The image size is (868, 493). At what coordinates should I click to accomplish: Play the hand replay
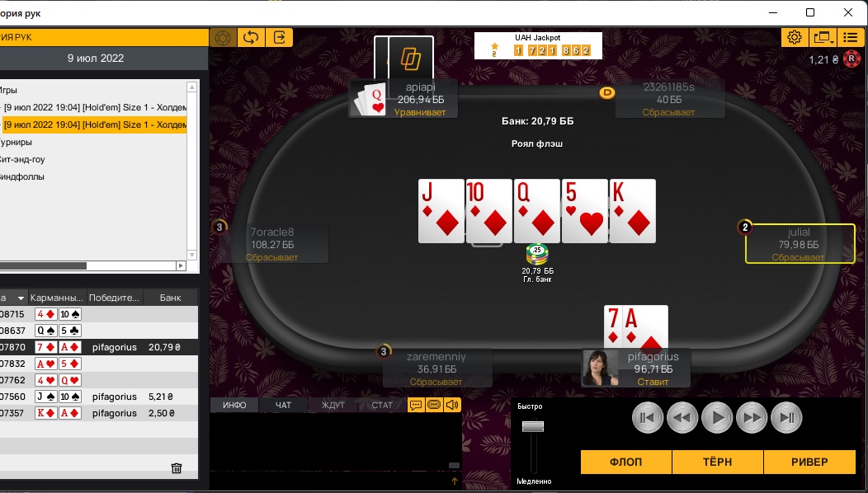717,418
